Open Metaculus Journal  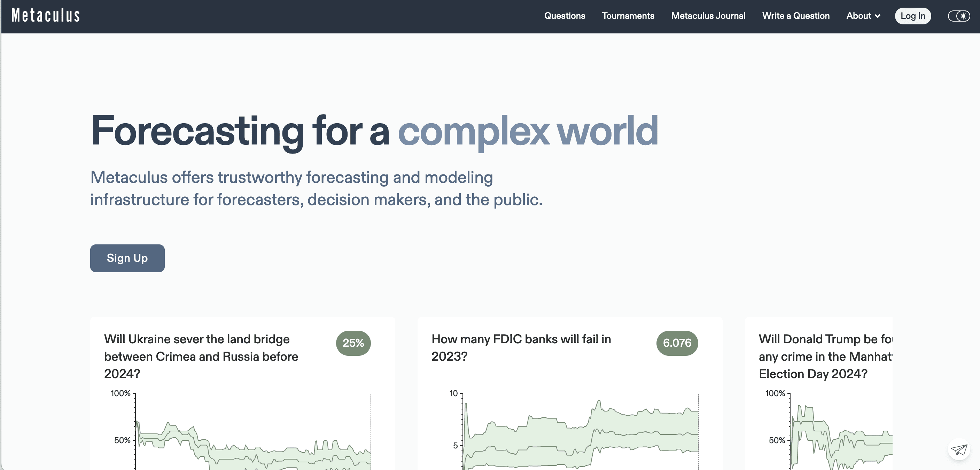point(708,16)
